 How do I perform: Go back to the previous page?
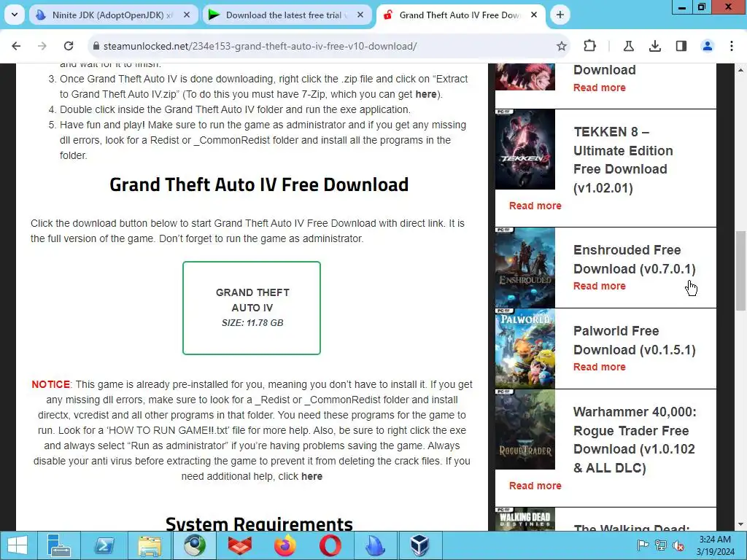16,46
